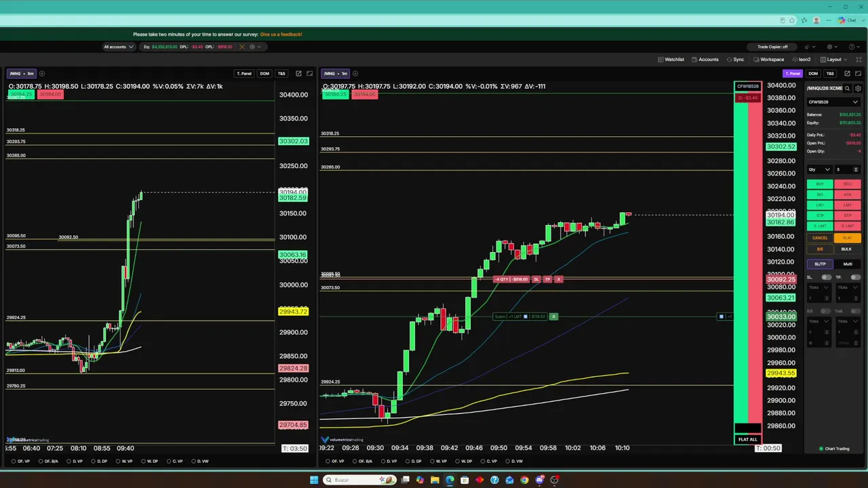The width and height of the screenshot is (868, 488).
Task: Switch to the Multi tab
Action: click(x=848, y=264)
